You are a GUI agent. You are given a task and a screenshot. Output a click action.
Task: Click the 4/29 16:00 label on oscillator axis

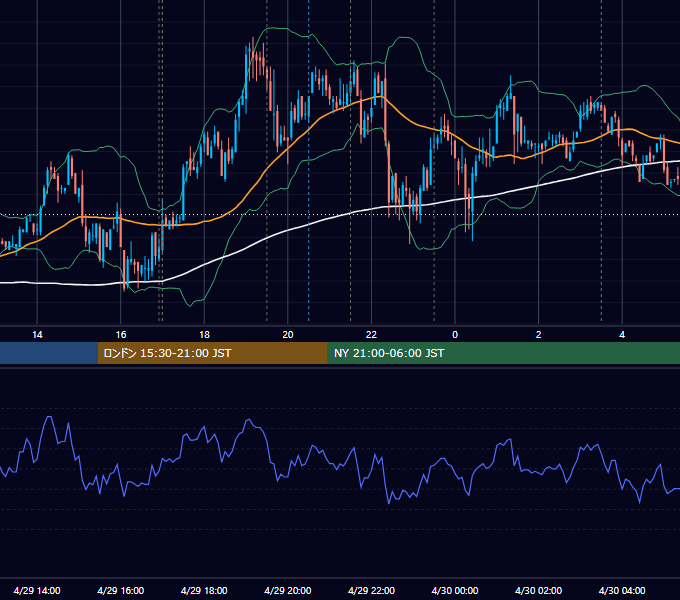click(x=121, y=590)
